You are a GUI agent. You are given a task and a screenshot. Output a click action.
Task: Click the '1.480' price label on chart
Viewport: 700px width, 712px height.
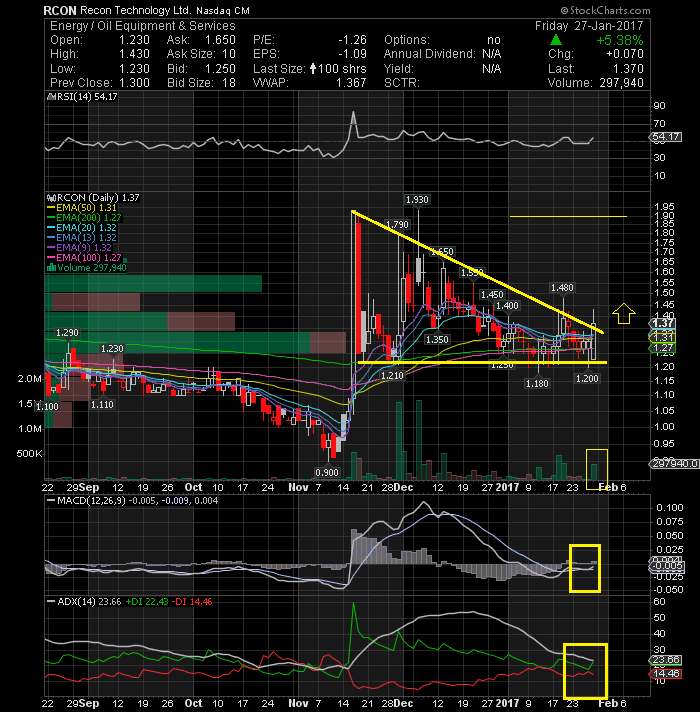point(562,288)
